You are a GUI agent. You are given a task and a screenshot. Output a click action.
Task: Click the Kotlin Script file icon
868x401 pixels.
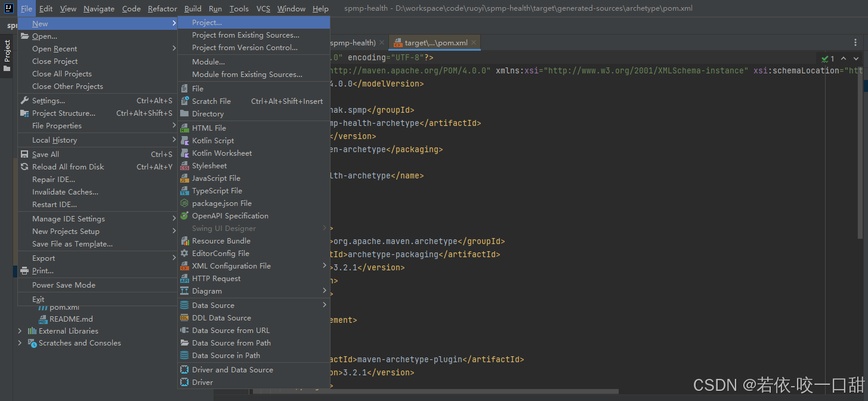point(184,141)
